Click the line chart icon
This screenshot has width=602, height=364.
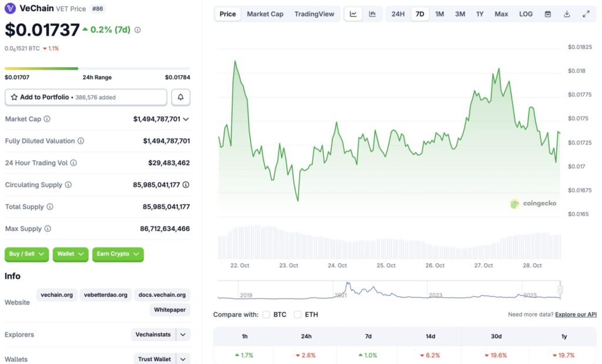(x=353, y=14)
